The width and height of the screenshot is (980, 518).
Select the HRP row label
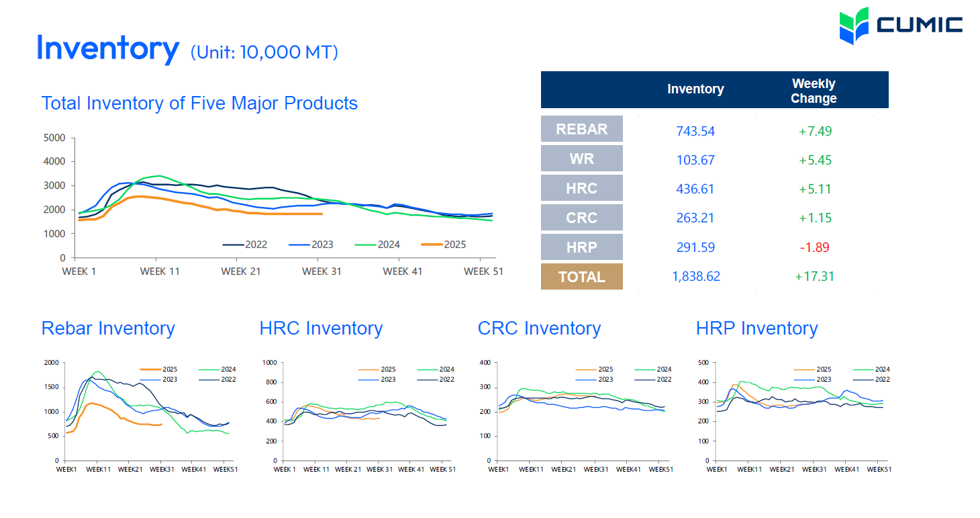(581, 247)
